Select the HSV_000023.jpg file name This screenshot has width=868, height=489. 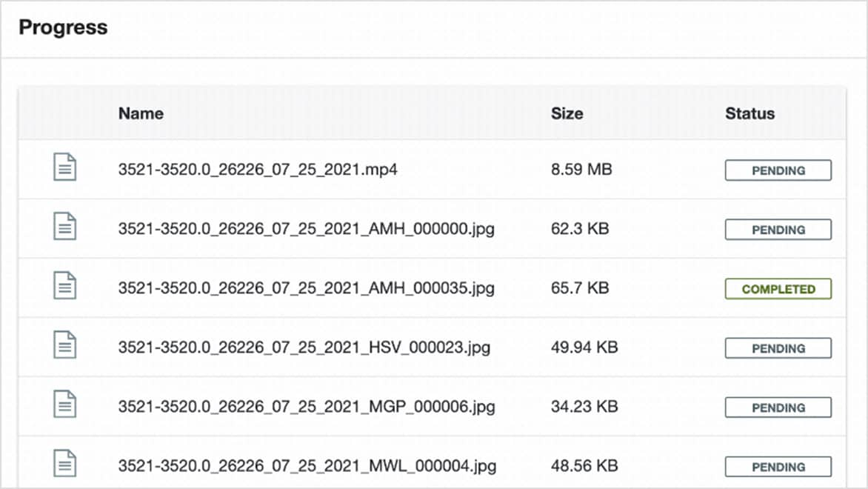click(x=304, y=347)
